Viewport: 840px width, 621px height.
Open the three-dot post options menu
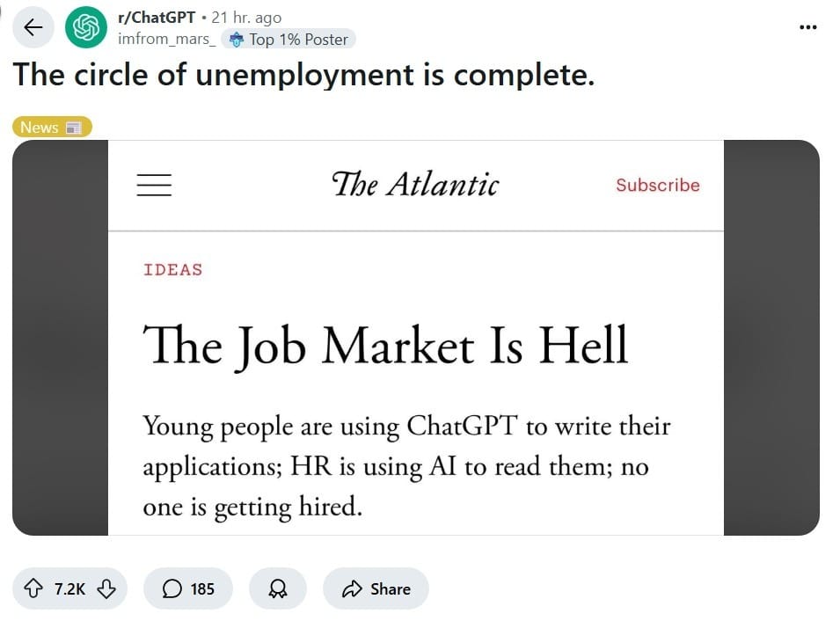(807, 26)
